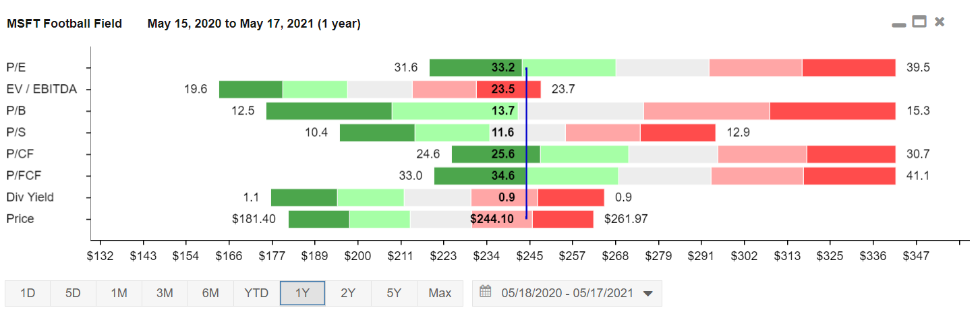The image size is (980, 312).
Task: Select the 1D time range
Action: coord(28,293)
